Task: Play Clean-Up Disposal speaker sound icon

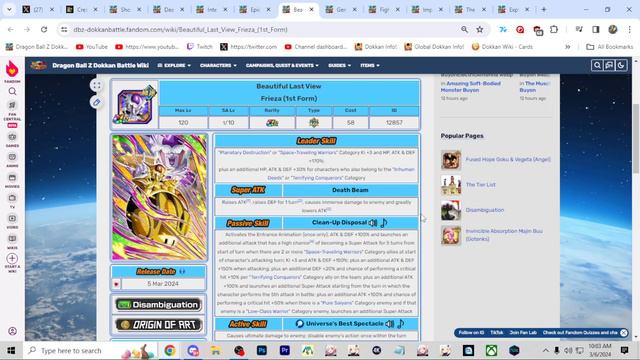Action: [373, 223]
